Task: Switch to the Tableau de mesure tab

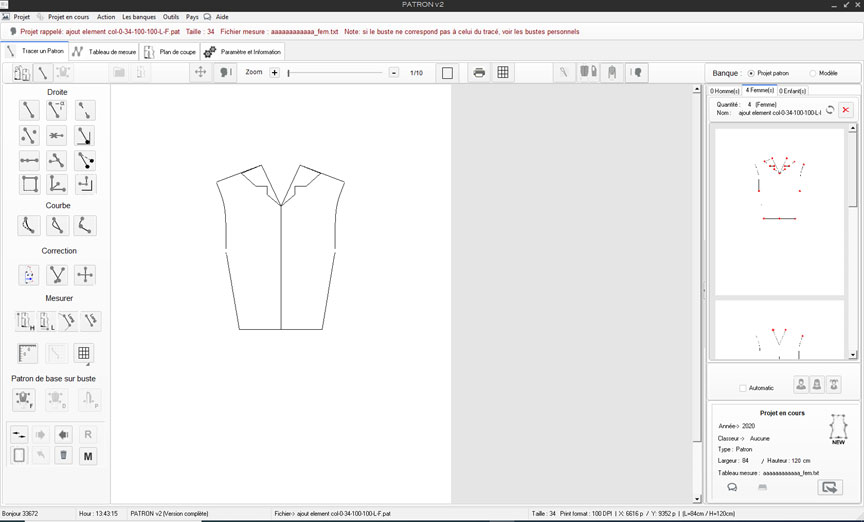Action: pyautogui.click(x=105, y=51)
